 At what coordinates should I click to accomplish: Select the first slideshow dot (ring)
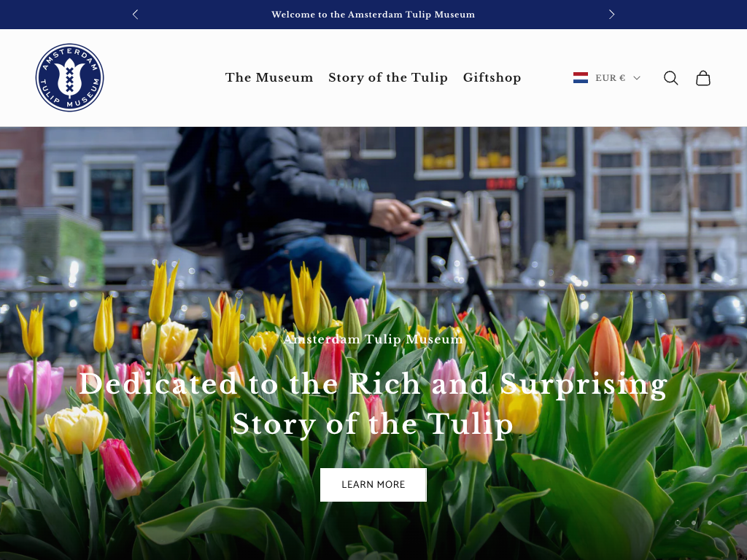(x=678, y=522)
